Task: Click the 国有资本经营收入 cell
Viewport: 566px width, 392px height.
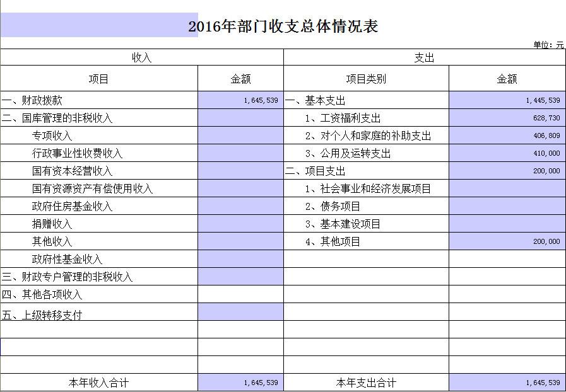Action: coord(99,171)
